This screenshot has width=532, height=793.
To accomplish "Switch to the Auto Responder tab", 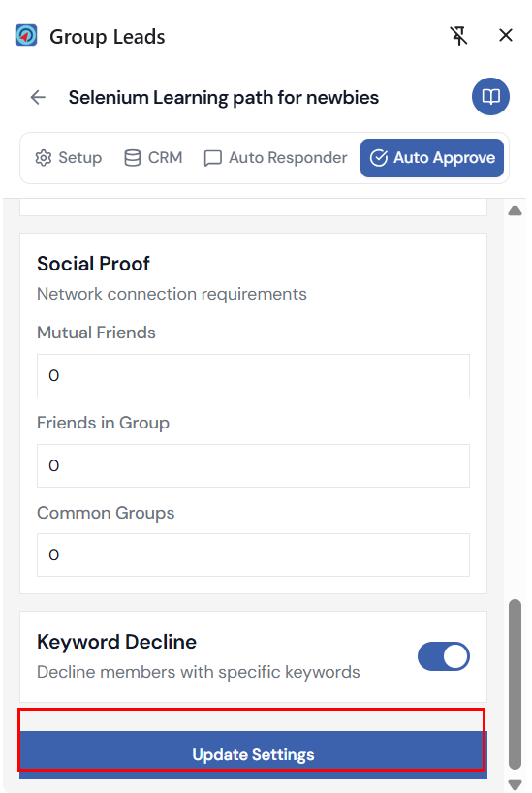I will [x=275, y=158].
